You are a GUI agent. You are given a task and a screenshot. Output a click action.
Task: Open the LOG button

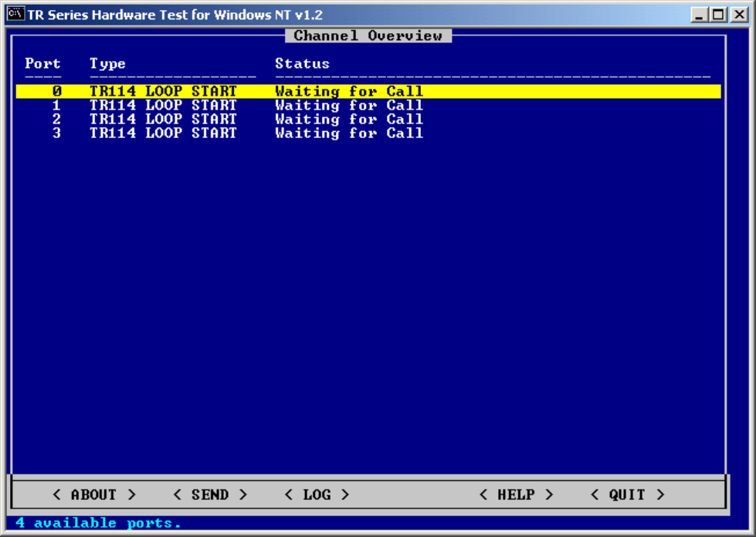[x=317, y=495]
